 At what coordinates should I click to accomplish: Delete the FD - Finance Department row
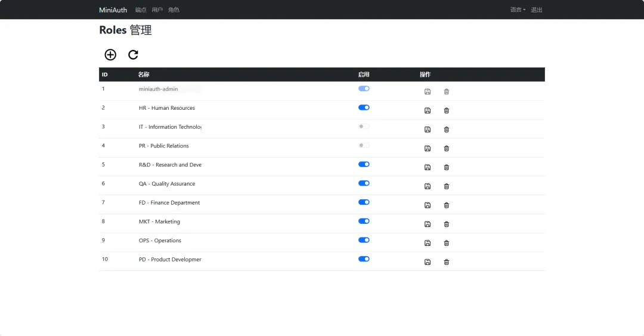pos(447,205)
